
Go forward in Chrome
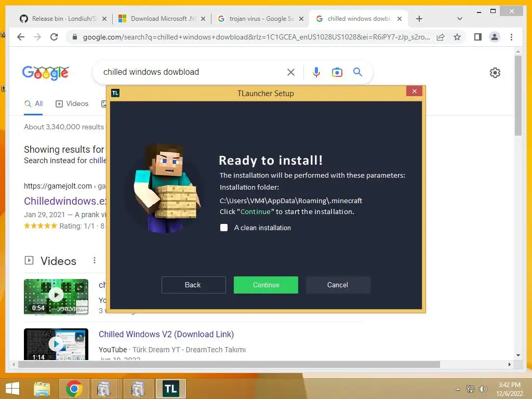coord(37,37)
